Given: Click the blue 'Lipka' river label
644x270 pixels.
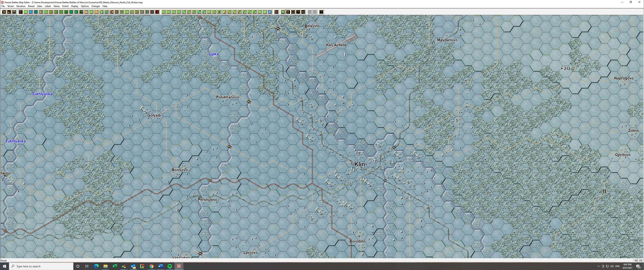Looking at the screenshot, I should click(213, 54).
